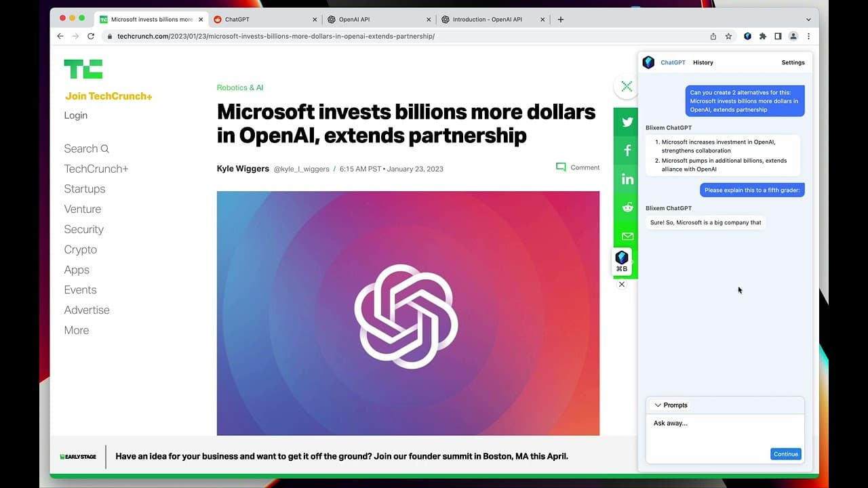Open History in the Blixem panel
The image size is (868, 488).
pyautogui.click(x=703, y=62)
